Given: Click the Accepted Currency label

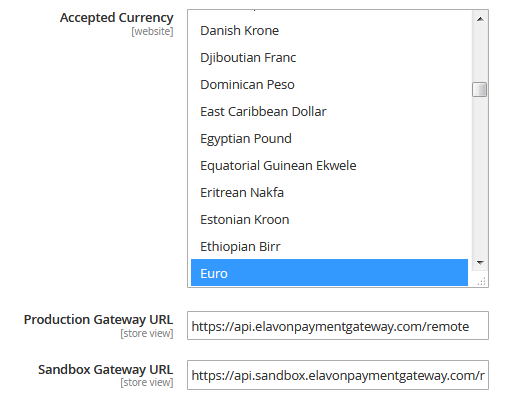Looking at the screenshot, I should [x=117, y=18].
